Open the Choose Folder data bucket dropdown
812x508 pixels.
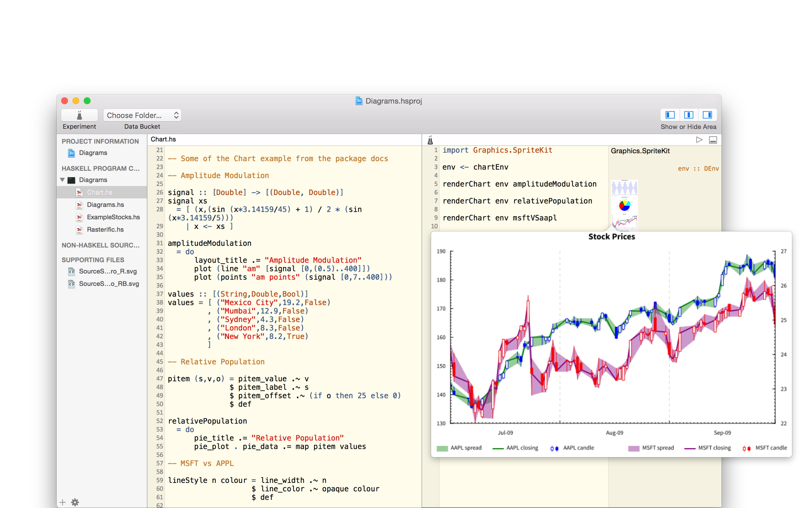pyautogui.click(x=142, y=115)
